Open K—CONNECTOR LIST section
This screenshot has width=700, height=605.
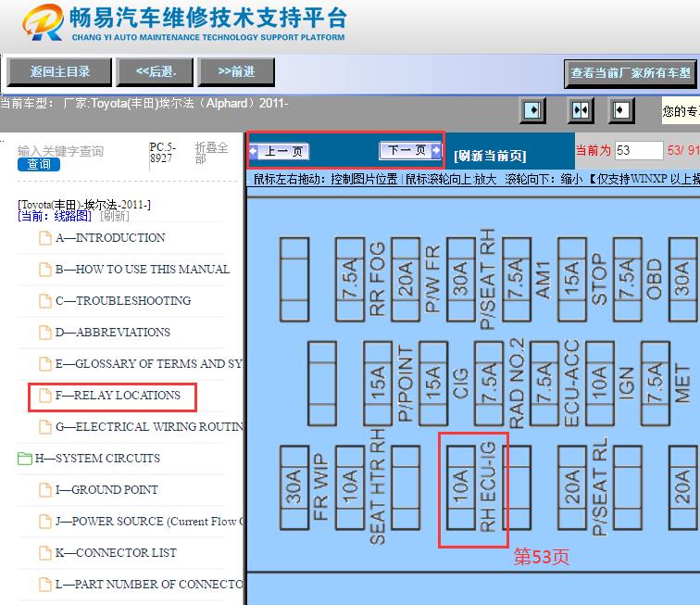point(116,553)
